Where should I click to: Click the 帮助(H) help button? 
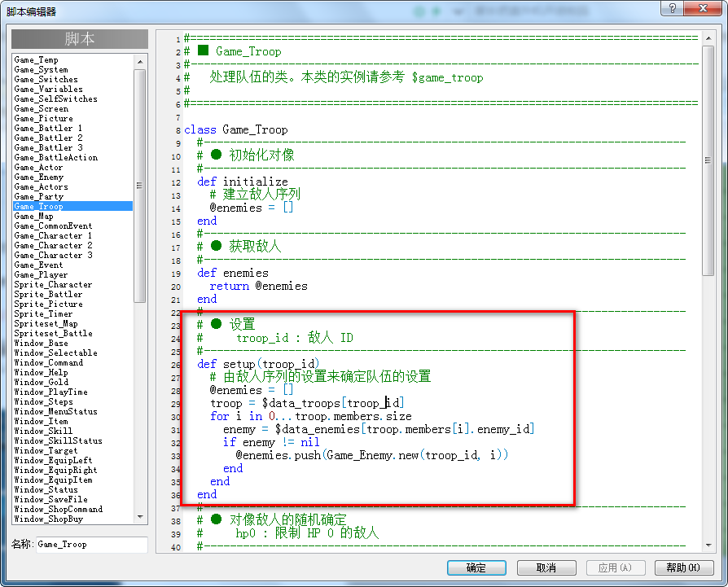[684, 567]
